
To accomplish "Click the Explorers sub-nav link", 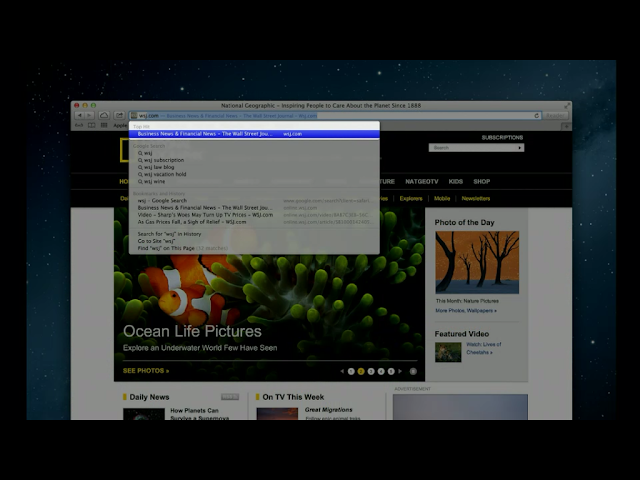I will (x=411, y=198).
